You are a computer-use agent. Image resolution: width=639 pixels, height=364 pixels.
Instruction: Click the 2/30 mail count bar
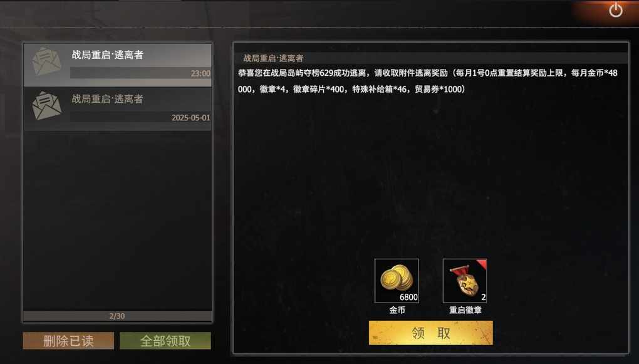(x=117, y=316)
